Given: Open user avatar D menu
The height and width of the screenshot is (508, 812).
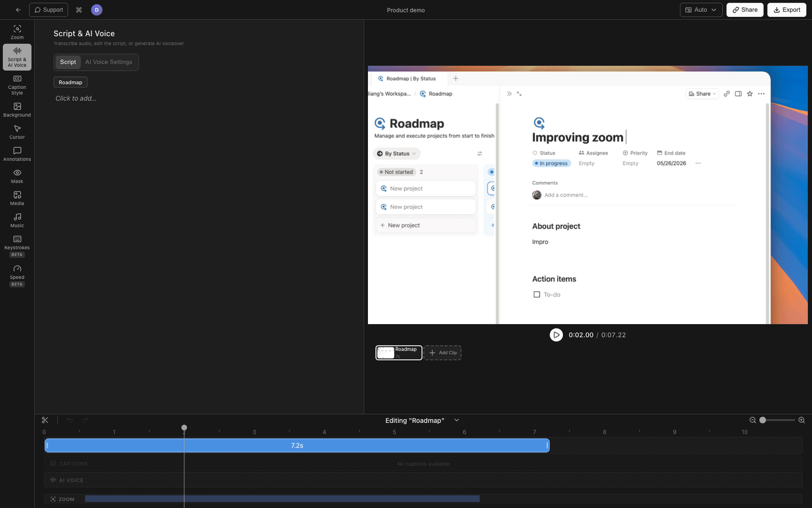Looking at the screenshot, I should [x=96, y=10].
